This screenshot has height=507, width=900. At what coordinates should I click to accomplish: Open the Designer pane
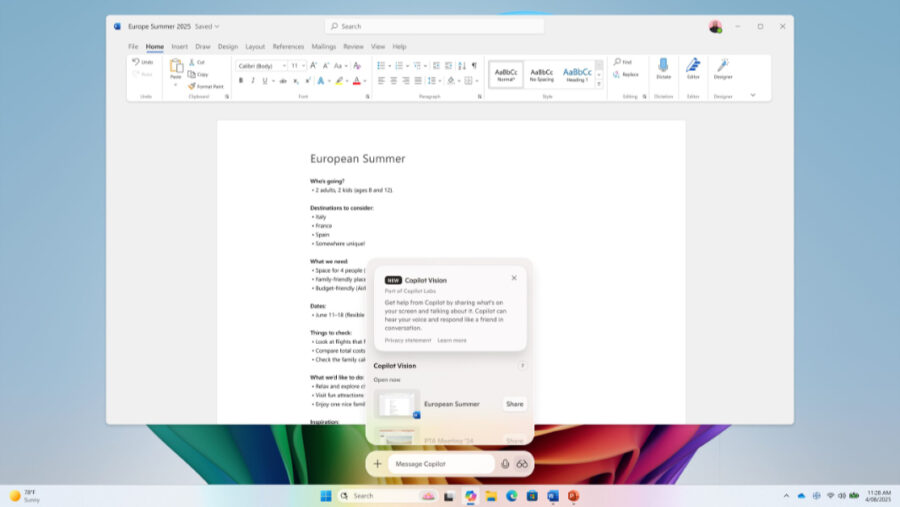coord(723,68)
